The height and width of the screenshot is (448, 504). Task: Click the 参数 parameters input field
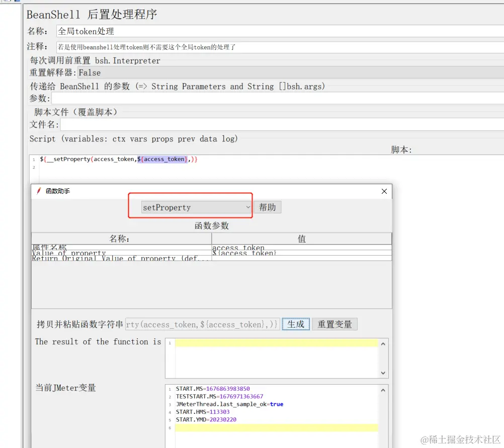278,98
